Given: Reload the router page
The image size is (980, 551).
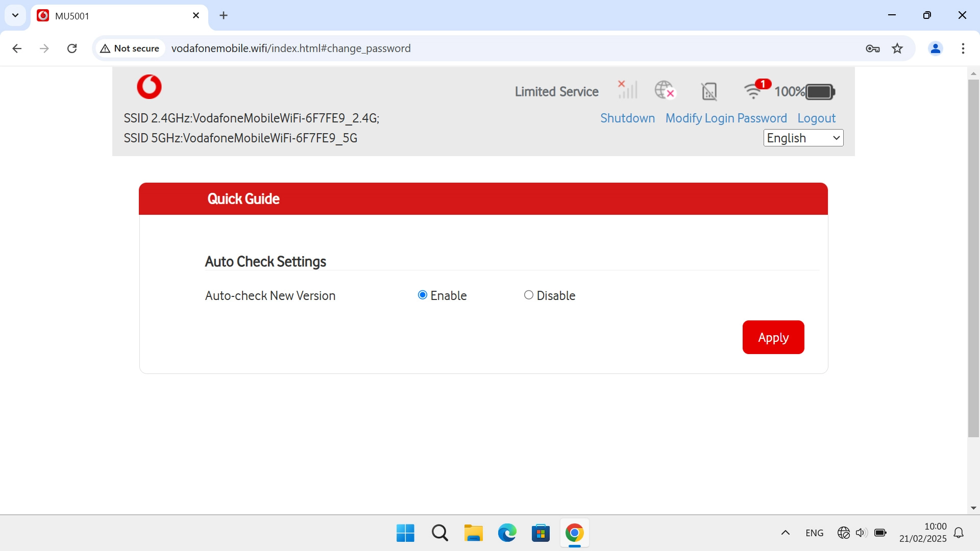Looking at the screenshot, I should pos(72,48).
